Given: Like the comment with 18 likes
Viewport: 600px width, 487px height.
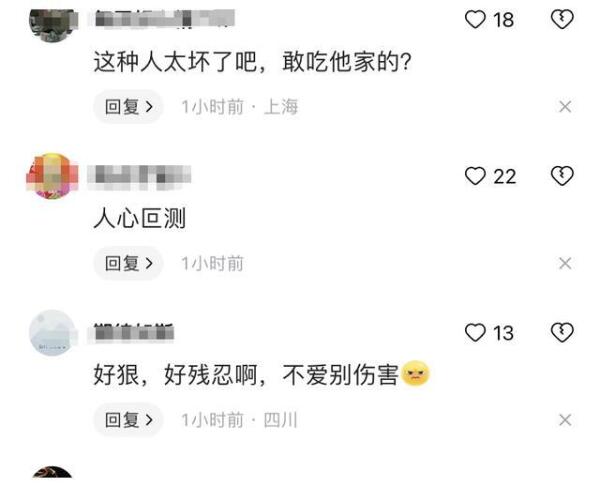Looking at the screenshot, I should 475,19.
